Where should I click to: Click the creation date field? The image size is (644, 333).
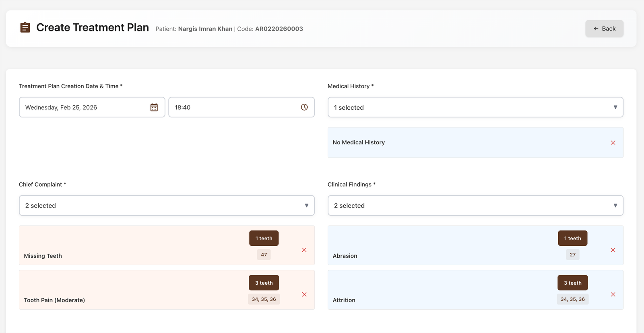tap(92, 107)
